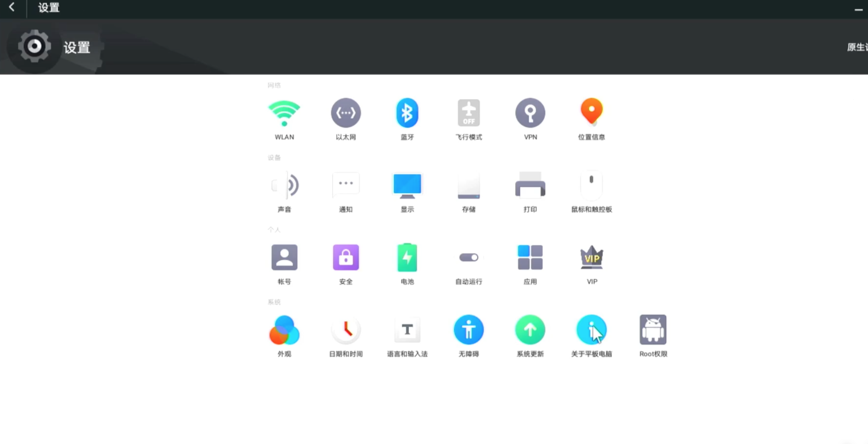Open the VPN settings icon

(530, 113)
